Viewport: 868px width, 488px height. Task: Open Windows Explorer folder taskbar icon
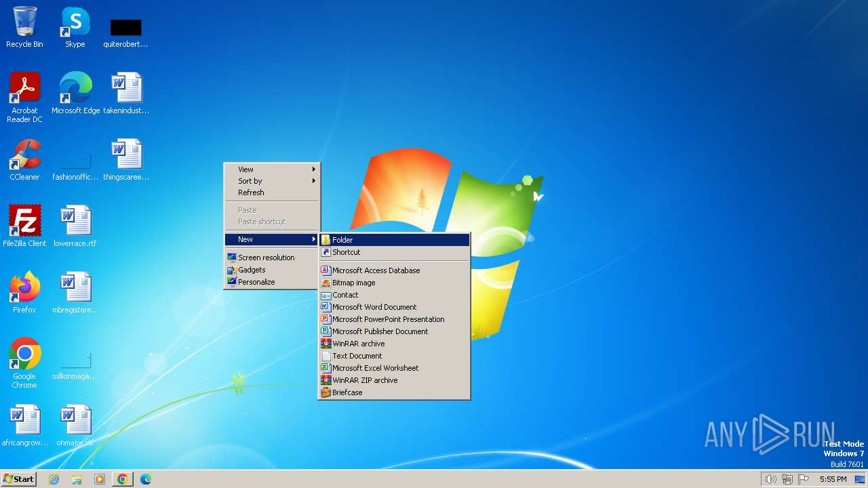tap(77, 479)
